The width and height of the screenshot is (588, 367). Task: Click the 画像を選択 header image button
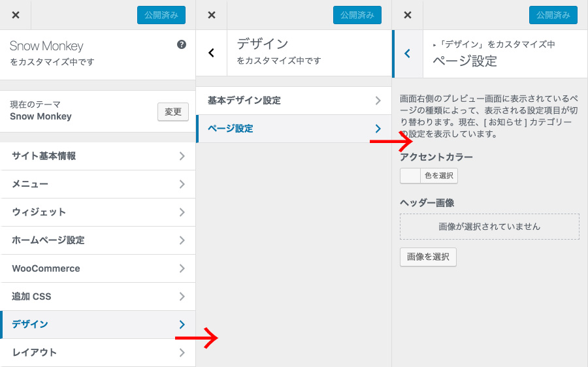[428, 257]
